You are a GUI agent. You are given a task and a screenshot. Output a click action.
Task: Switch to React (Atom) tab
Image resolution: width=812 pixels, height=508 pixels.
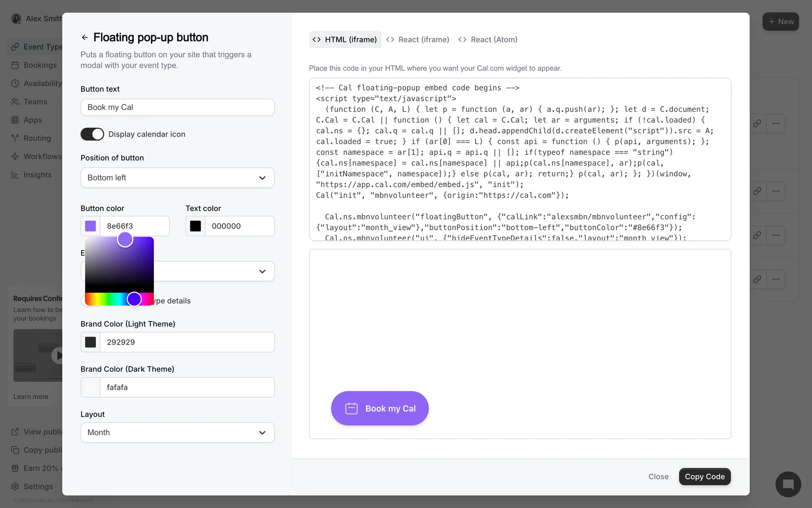tap(488, 40)
